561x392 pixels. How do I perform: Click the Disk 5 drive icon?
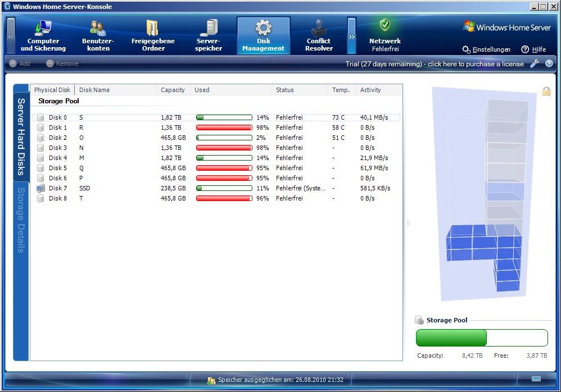[40, 168]
